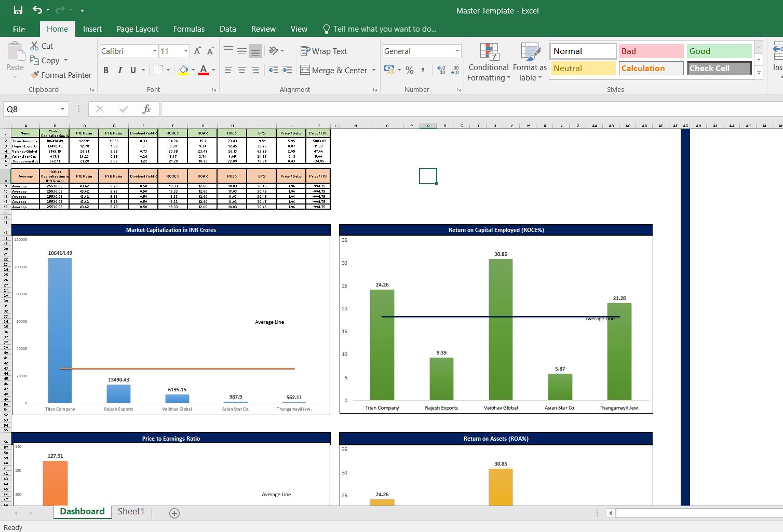Align text to the left
Image resolution: width=783 pixels, height=532 pixels.
click(228, 70)
